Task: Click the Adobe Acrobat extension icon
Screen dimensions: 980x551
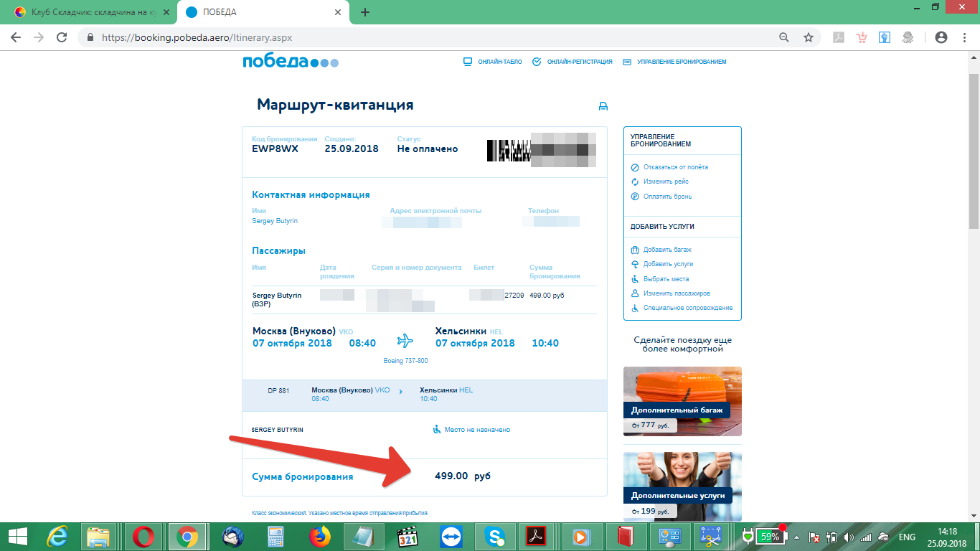Action: pos(839,37)
